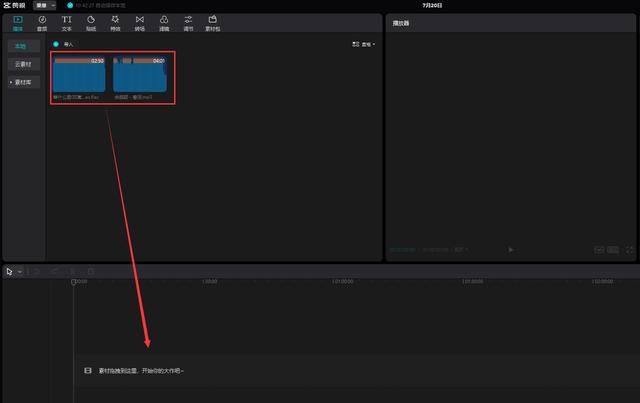Click the mp3 file name under the second clip
The height and width of the screenshot is (403, 640).
coord(133,97)
